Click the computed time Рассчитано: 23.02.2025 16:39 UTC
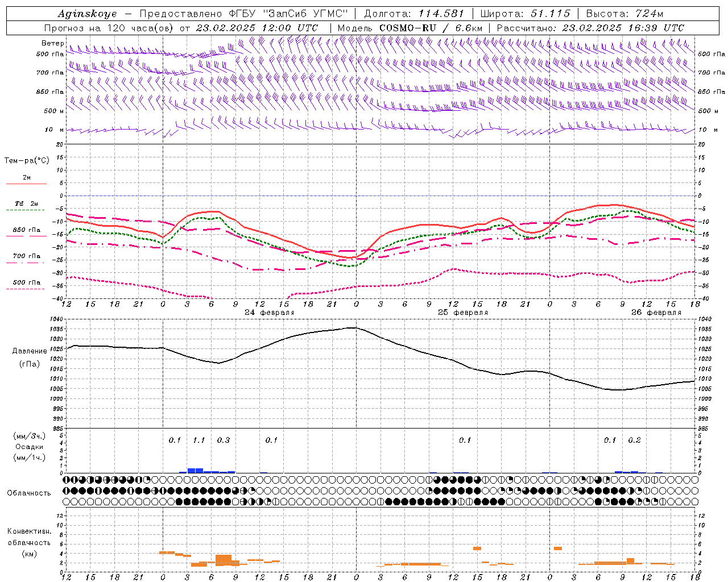The width and height of the screenshot is (728, 582). (x=590, y=28)
